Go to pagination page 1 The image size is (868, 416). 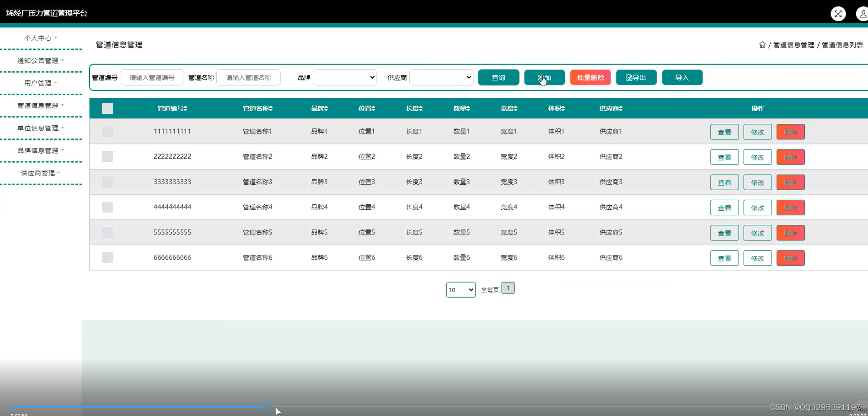[508, 288]
